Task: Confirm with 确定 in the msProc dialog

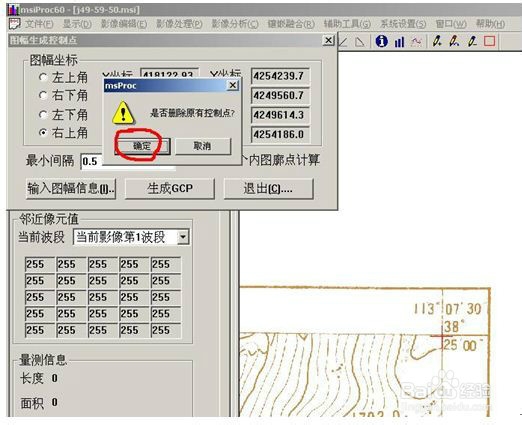Action: coord(142,146)
